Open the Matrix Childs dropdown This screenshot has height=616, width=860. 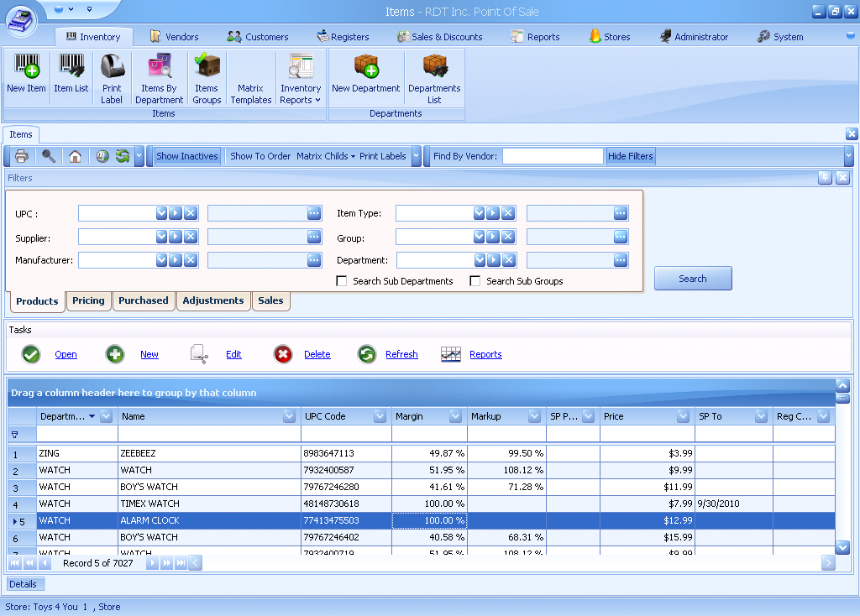[323, 156]
